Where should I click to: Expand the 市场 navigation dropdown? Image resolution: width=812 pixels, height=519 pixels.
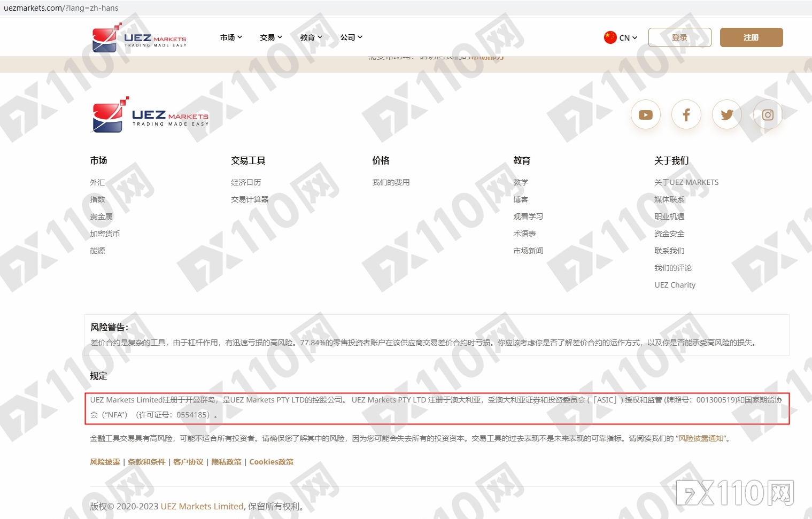[x=231, y=37]
